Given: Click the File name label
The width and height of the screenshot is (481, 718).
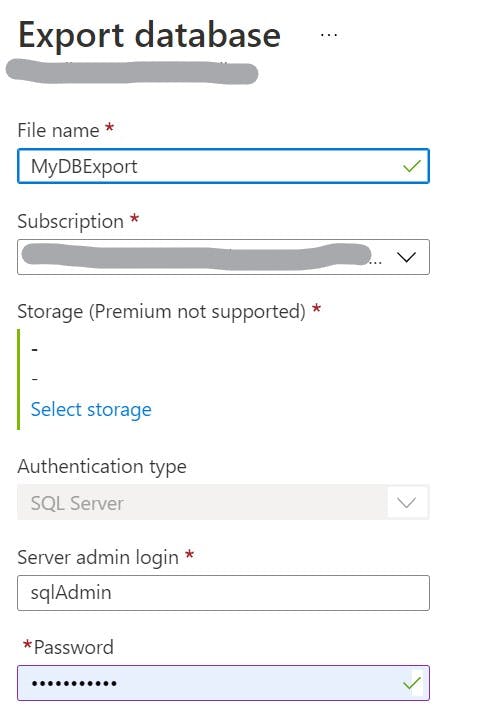Looking at the screenshot, I should pos(58,131).
